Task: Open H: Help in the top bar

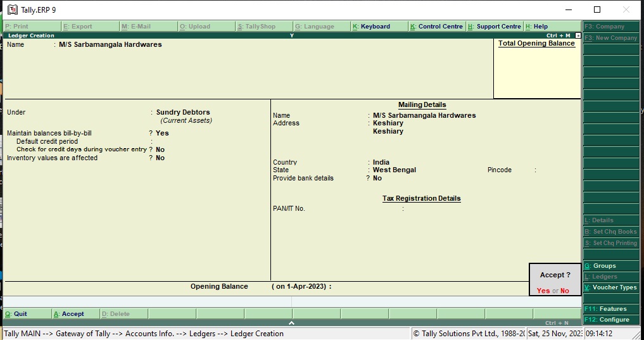Action: click(x=553, y=27)
